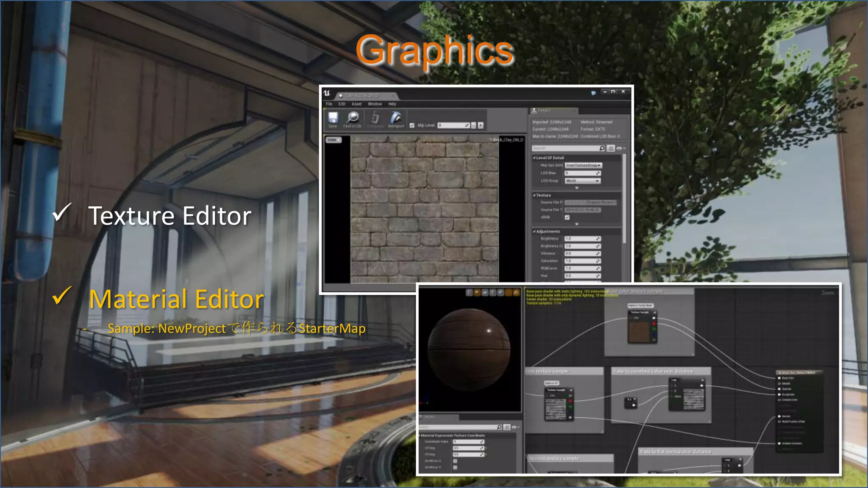Click red output pin of base color Texture Sample

(654, 323)
